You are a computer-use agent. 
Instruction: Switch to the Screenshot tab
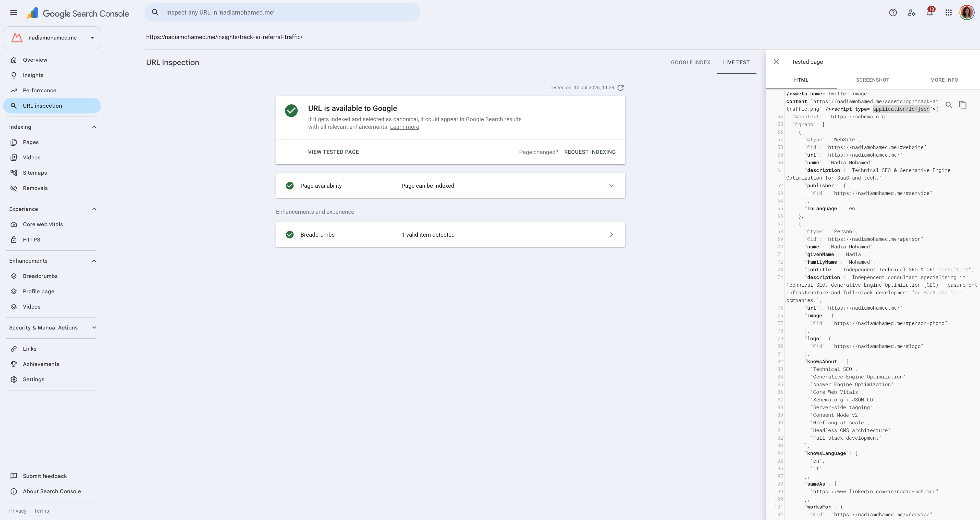pos(872,80)
